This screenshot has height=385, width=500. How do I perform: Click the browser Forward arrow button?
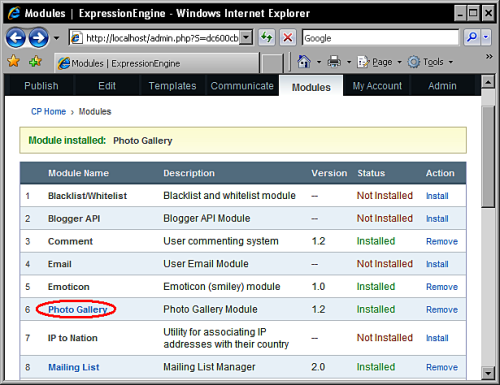[38, 38]
